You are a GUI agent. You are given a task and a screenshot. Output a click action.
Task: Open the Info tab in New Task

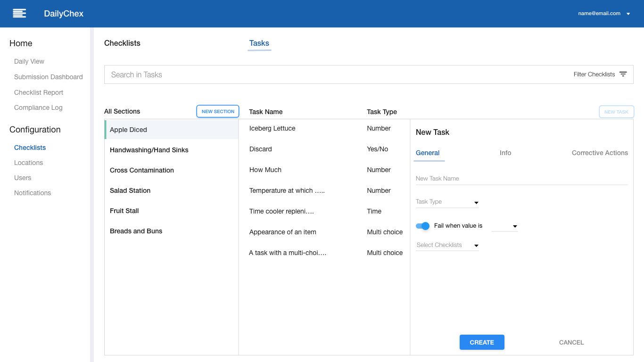(x=505, y=153)
